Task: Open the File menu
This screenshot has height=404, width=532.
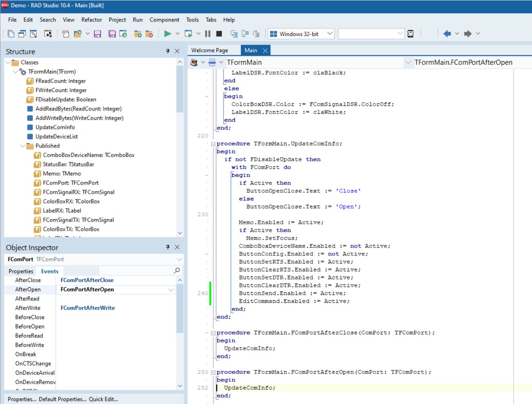Action: click(12, 20)
